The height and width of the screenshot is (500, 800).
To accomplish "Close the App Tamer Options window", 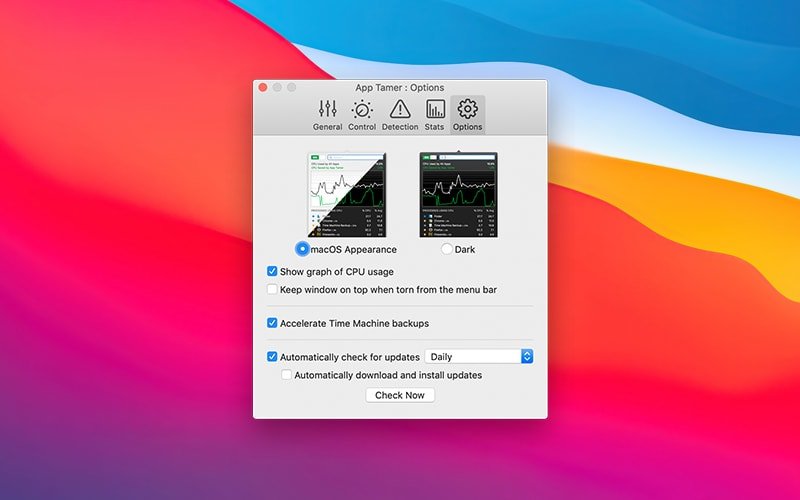I will 263,87.
